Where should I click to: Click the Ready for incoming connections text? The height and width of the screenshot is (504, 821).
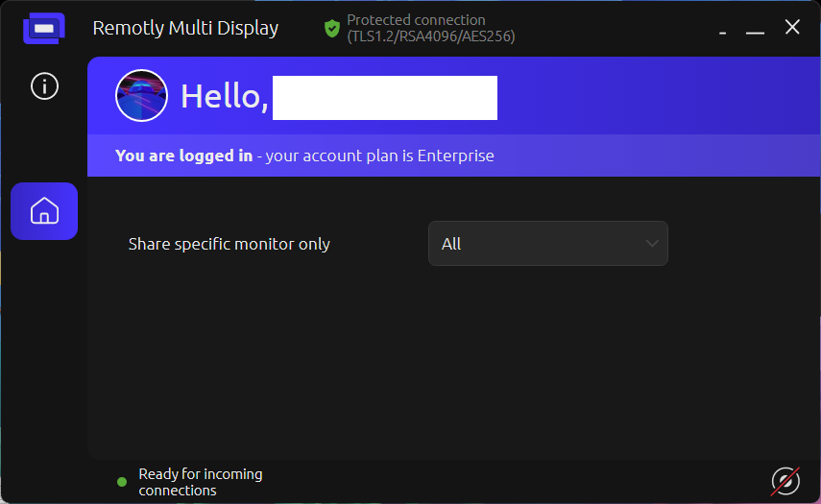[x=201, y=482]
